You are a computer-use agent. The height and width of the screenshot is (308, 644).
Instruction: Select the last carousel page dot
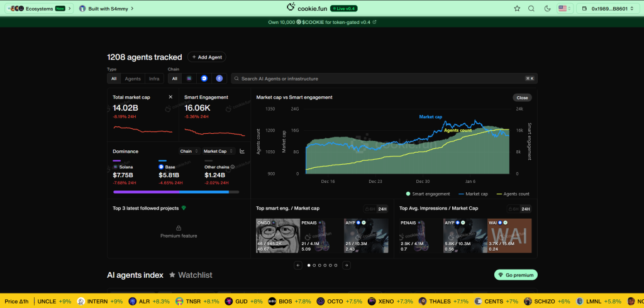[336, 265]
